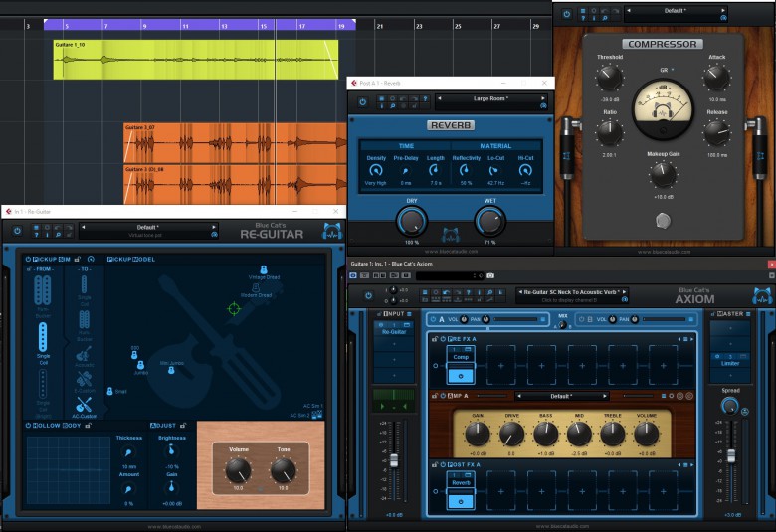Click Compressor Threshold knob
This screenshot has width=776, height=532.
[609, 78]
